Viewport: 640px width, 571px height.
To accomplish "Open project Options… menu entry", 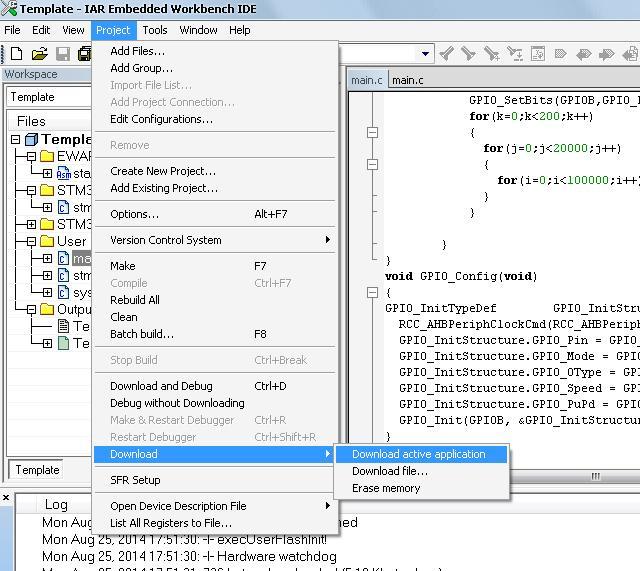I will tap(215, 214).
